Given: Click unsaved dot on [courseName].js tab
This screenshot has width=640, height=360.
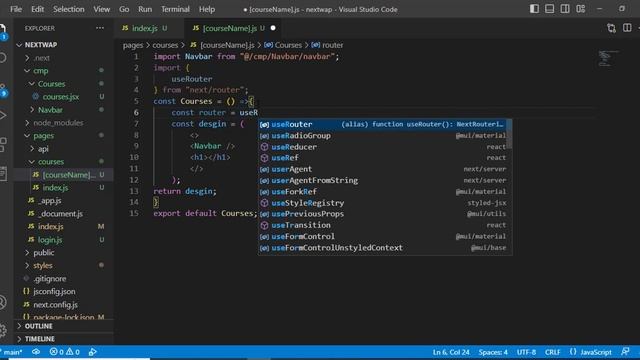Looking at the screenshot, I should tap(273, 28).
